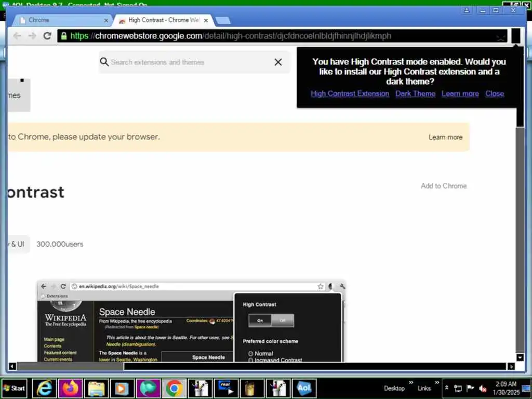Launch Internet Explorer from the taskbar
This screenshot has height=399, width=532.
(44, 388)
